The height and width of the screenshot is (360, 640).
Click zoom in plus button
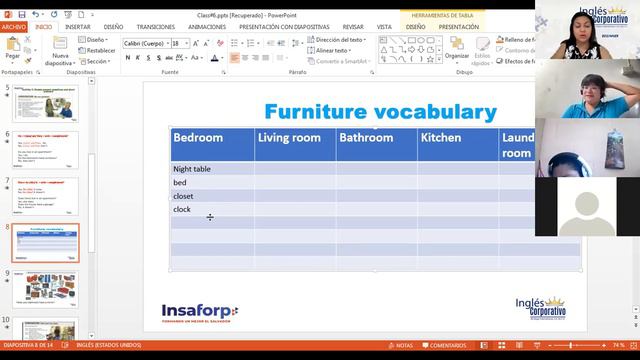point(604,345)
